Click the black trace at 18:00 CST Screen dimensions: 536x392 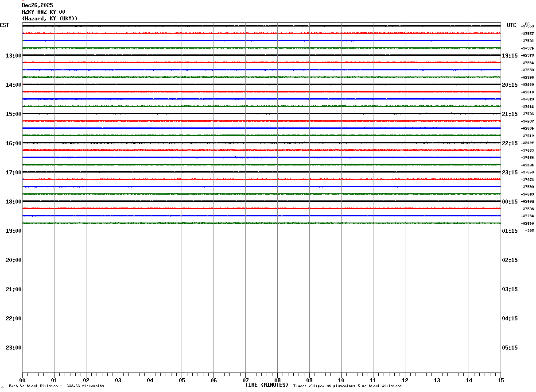261,201
